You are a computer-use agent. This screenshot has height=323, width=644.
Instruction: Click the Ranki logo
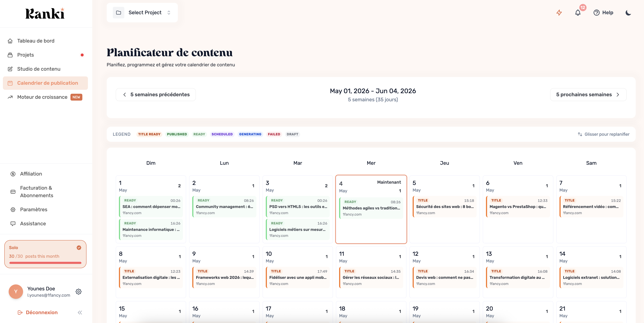click(x=45, y=14)
